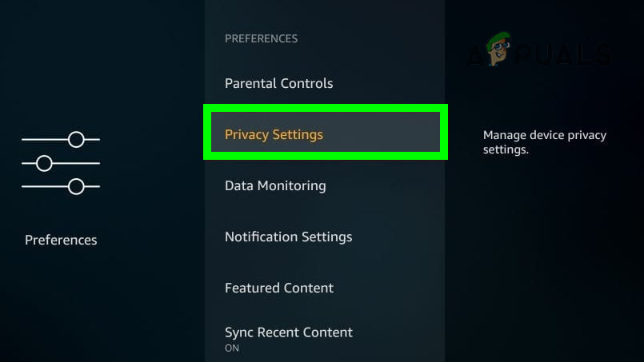Open Parental Controls
The height and width of the screenshot is (362, 644).
(x=278, y=83)
